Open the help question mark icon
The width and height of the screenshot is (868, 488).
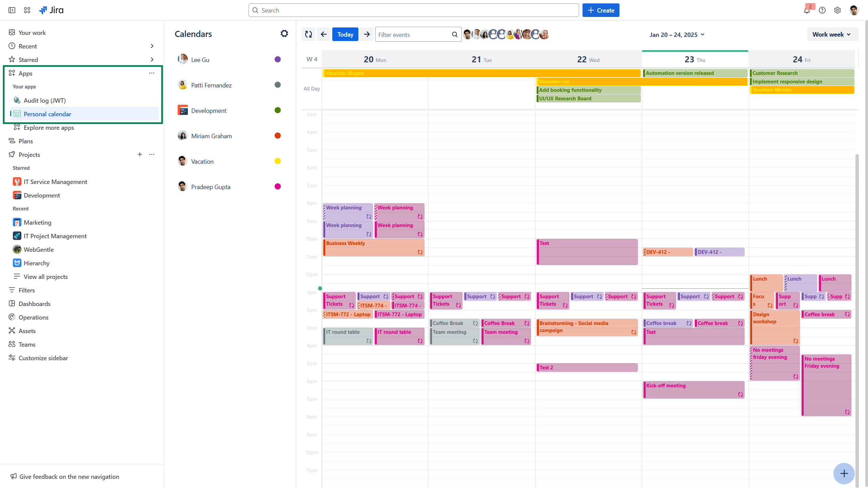click(822, 10)
